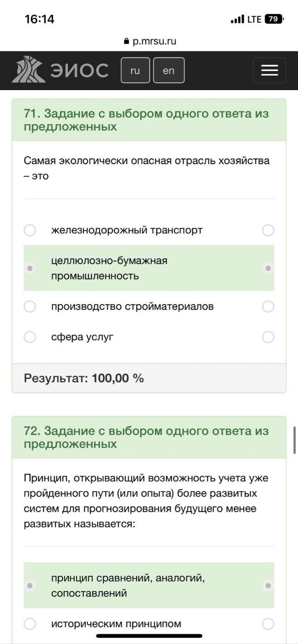Select right radio for железнодорожный транспорт
Image resolution: width=298 pixels, height=644 pixels.
(268, 230)
